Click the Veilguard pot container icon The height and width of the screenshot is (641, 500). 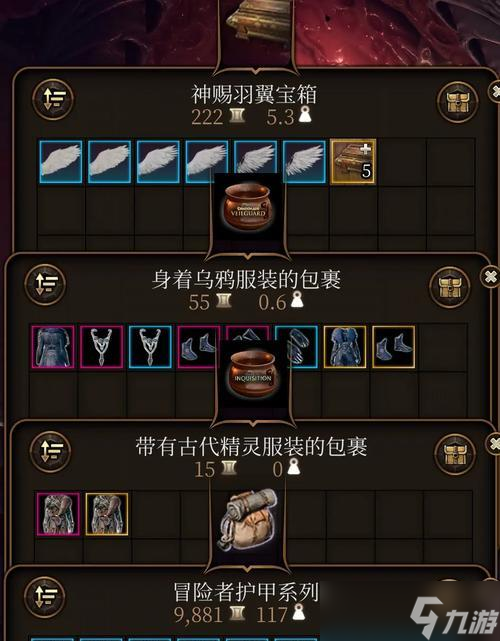(x=248, y=207)
